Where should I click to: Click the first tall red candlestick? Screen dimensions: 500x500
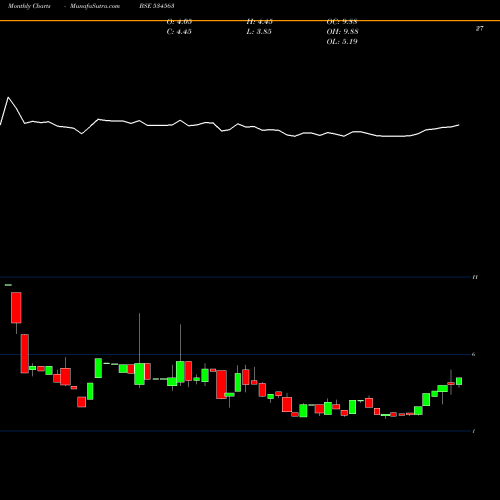pyautogui.click(x=16, y=308)
